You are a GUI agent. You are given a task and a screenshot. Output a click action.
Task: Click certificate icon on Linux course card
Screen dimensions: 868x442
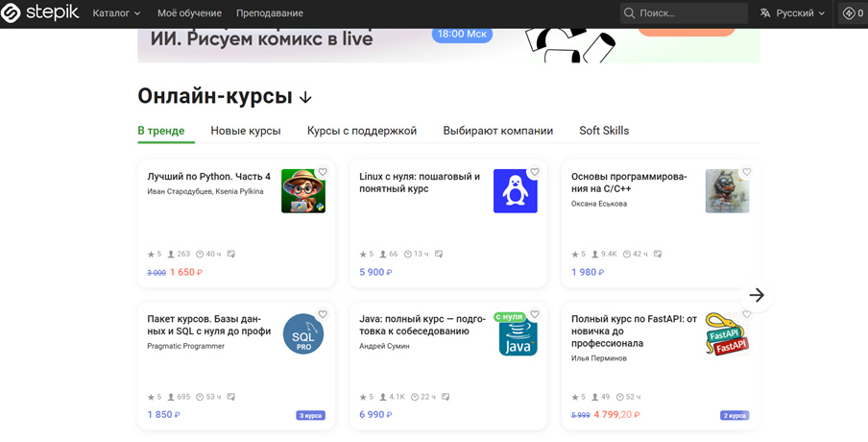(439, 255)
